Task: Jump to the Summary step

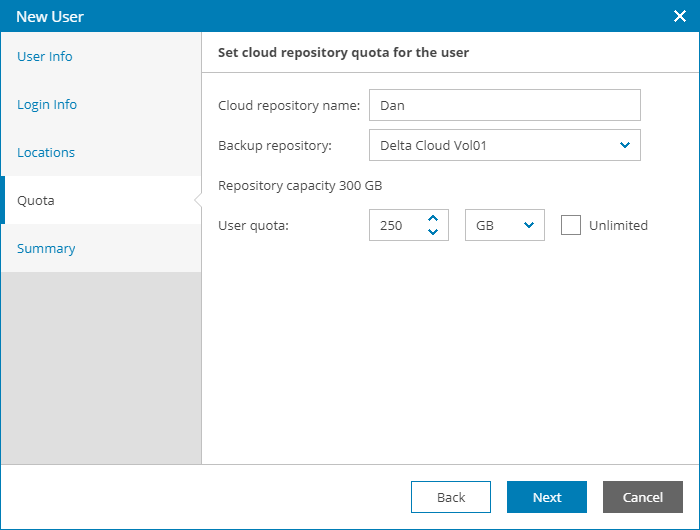Action: pos(46,248)
